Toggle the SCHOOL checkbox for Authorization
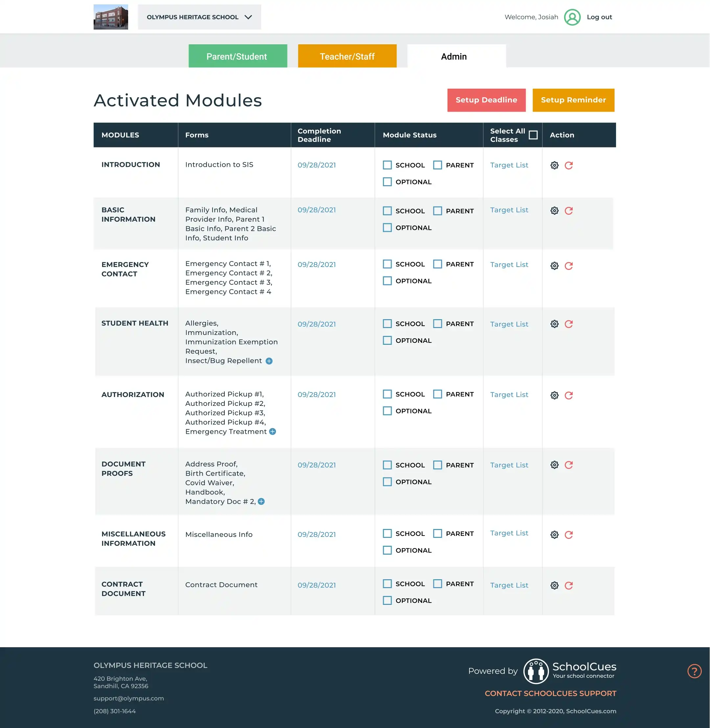This screenshot has height=728, width=710. (387, 394)
